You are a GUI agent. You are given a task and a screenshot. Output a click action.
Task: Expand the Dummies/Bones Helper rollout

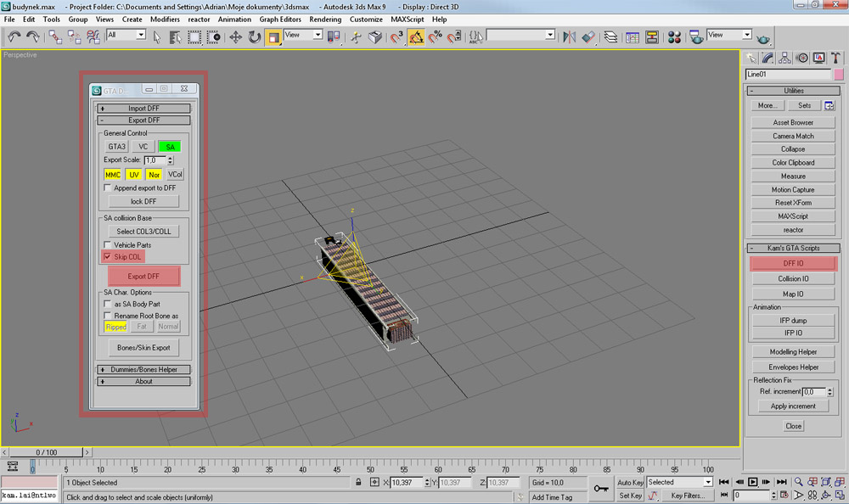[x=143, y=370]
